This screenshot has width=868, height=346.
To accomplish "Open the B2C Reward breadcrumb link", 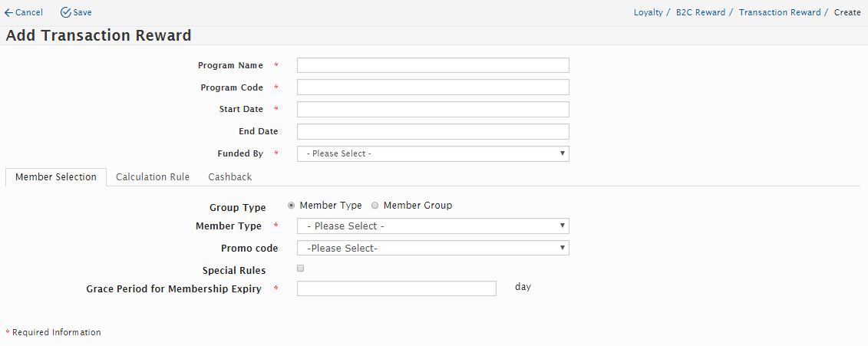I will coord(701,13).
